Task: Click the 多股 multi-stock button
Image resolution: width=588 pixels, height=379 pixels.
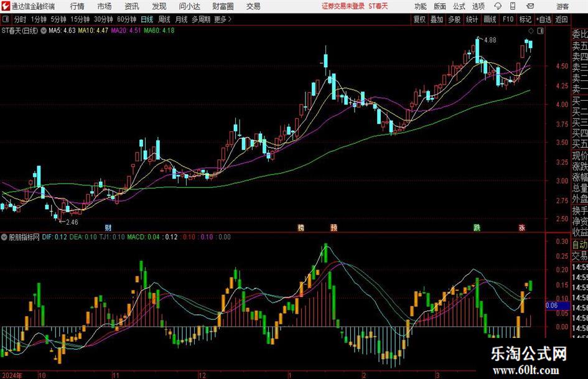Action: 454,19
